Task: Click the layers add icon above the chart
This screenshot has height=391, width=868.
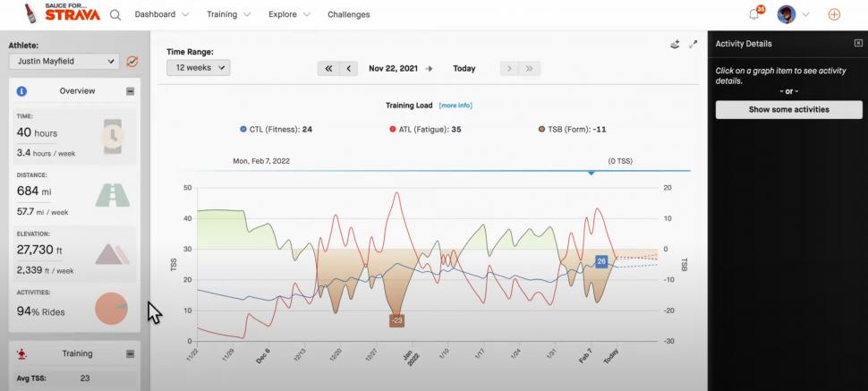Action: tap(675, 45)
